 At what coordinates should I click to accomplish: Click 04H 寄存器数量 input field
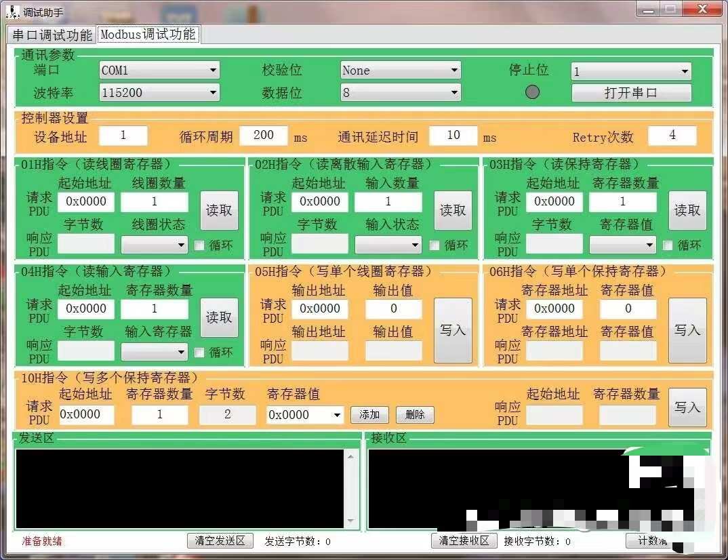(x=155, y=309)
